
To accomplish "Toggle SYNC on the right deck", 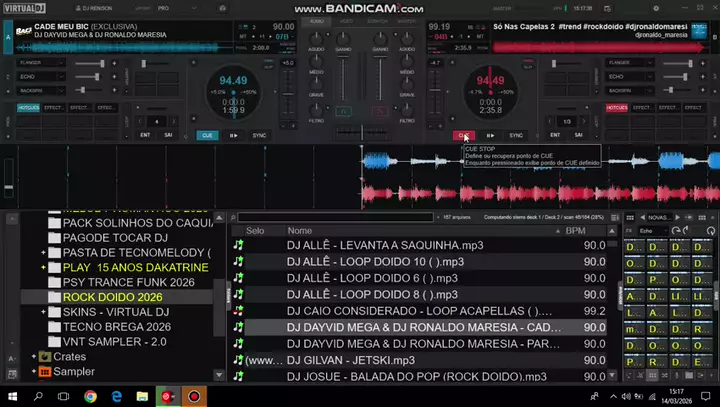I will point(516,135).
